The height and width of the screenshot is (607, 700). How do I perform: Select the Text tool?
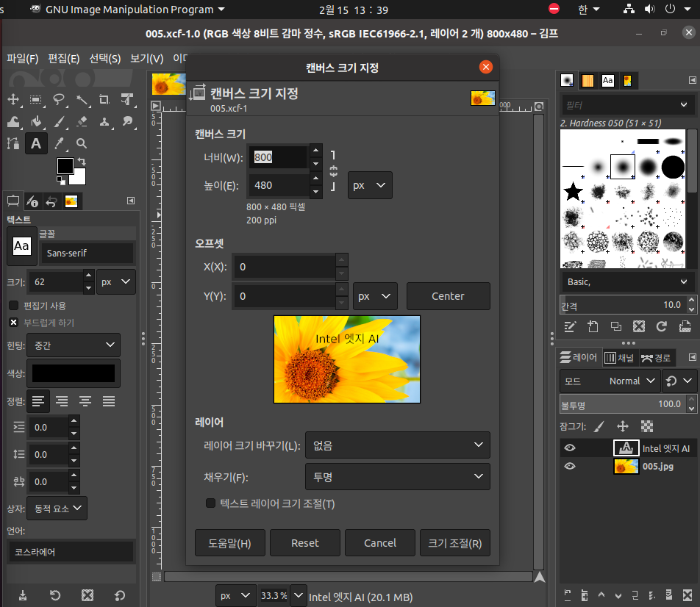coord(36,143)
